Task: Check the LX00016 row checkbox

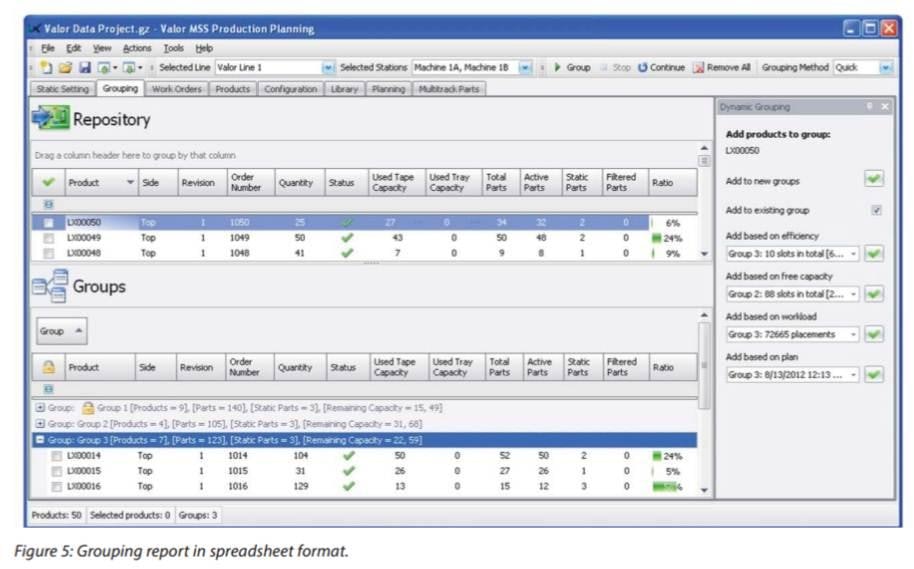Action: click(x=56, y=486)
